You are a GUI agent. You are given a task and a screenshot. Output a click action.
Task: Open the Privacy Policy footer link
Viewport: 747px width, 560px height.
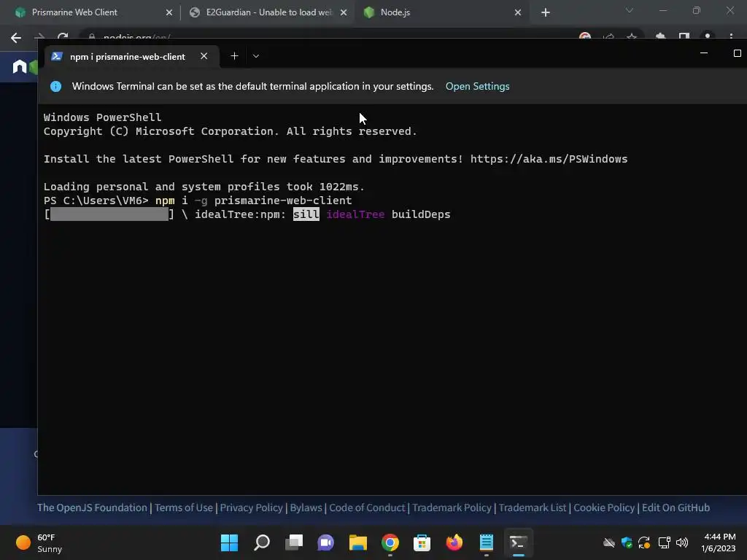[251, 507]
